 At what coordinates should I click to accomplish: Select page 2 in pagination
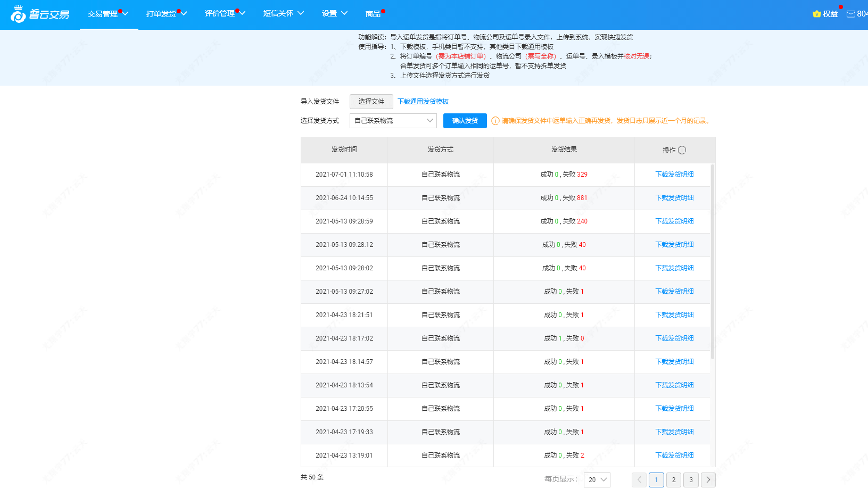674,480
